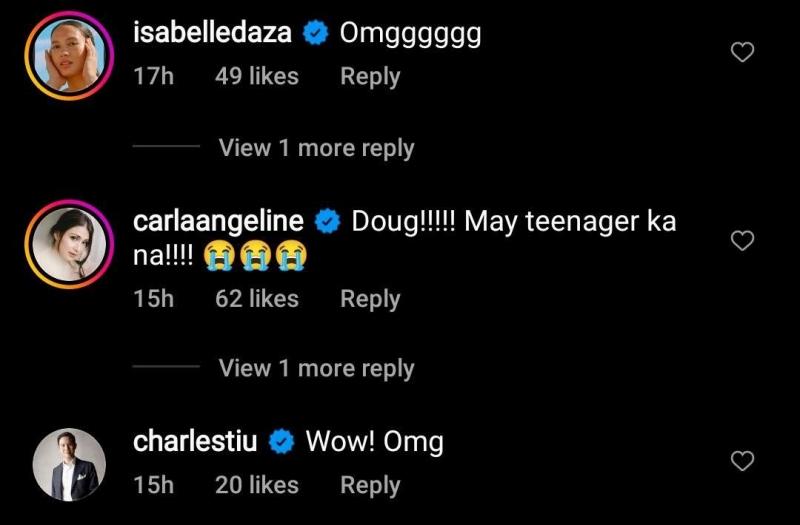The image size is (800, 525).
Task: Click charlestiu's verified badge
Action: pos(281,441)
